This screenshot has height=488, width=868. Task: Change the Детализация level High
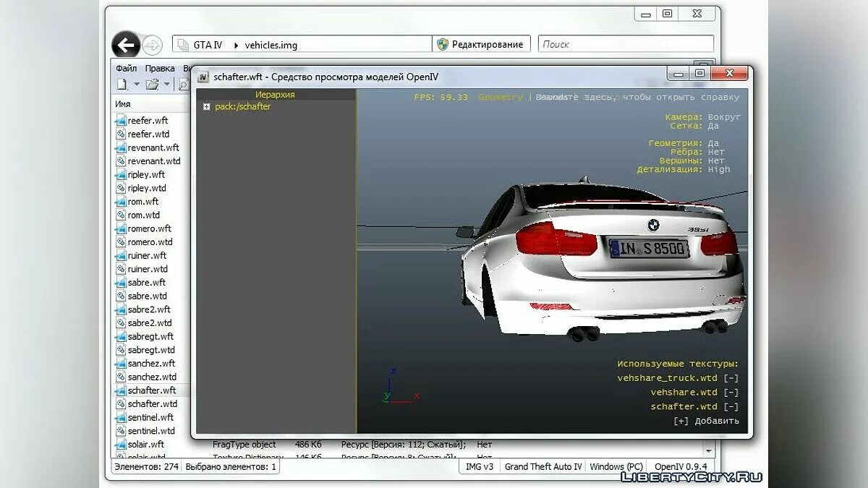coord(719,169)
